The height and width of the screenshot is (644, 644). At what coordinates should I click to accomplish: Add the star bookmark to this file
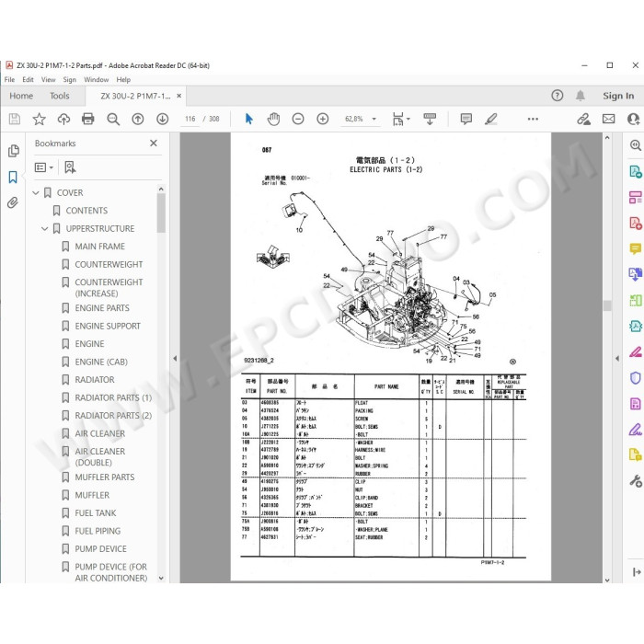[39, 119]
